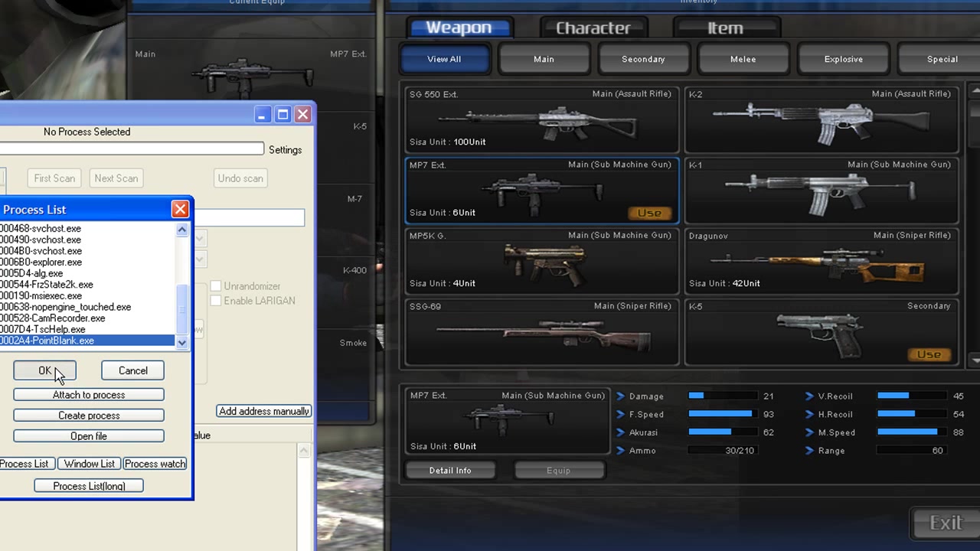The image size is (980, 551).
Task: Choose the MP5K G. weapon card
Action: click(x=542, y=261)
